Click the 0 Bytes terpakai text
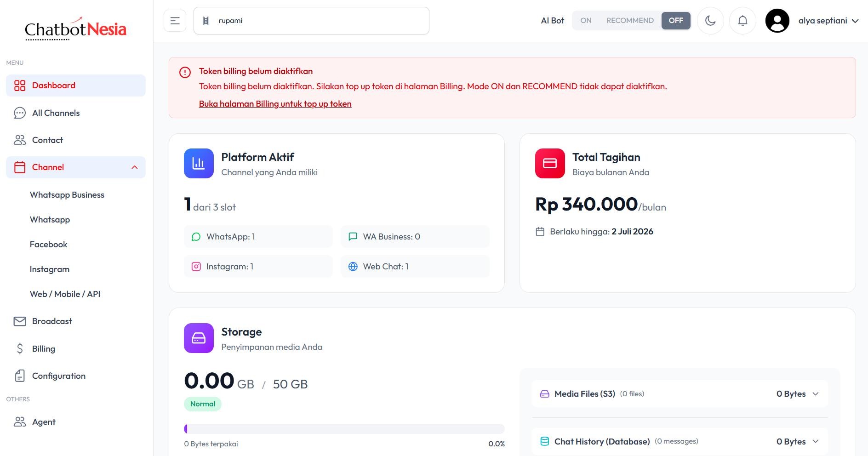This screenshot has width=868, height=456. coord(211,444)
